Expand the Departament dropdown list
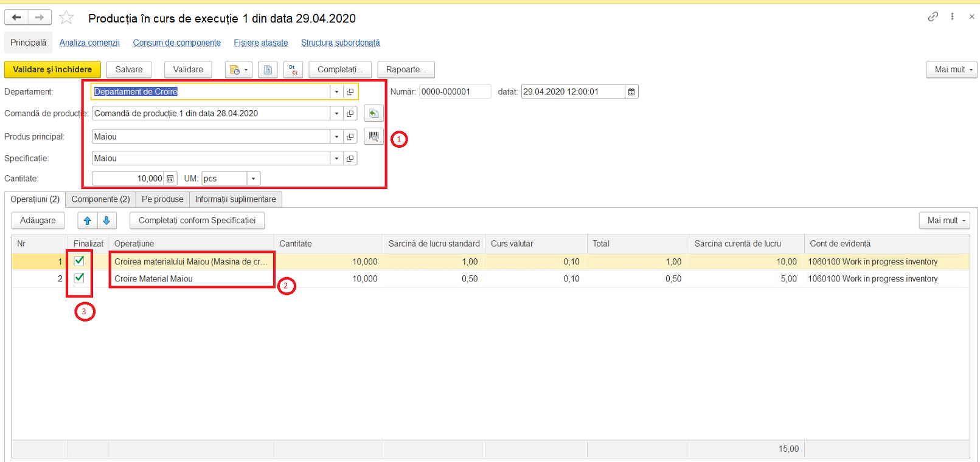The height and width of the screenshot is (462, 980). click(x=336, y=92)
